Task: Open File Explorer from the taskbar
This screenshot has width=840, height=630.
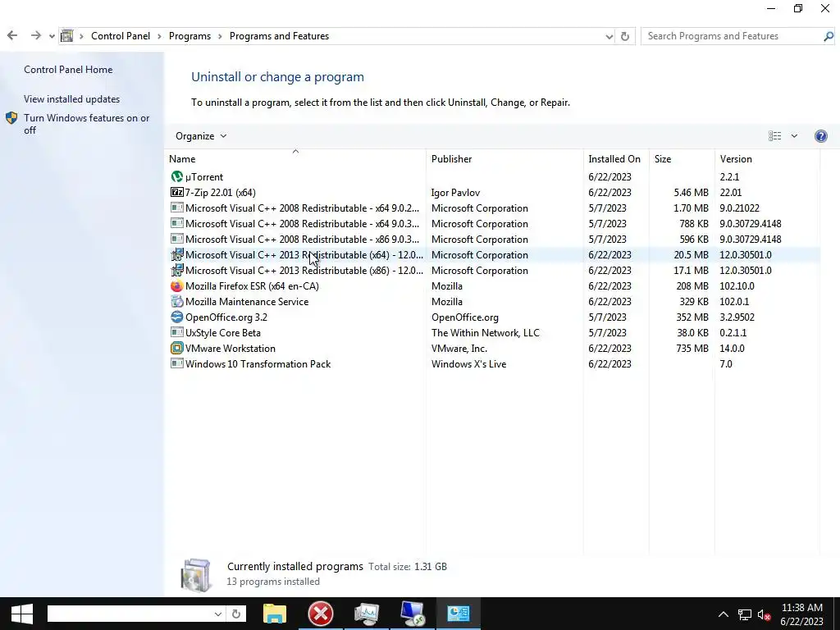Action: click(x=275, y=614)
